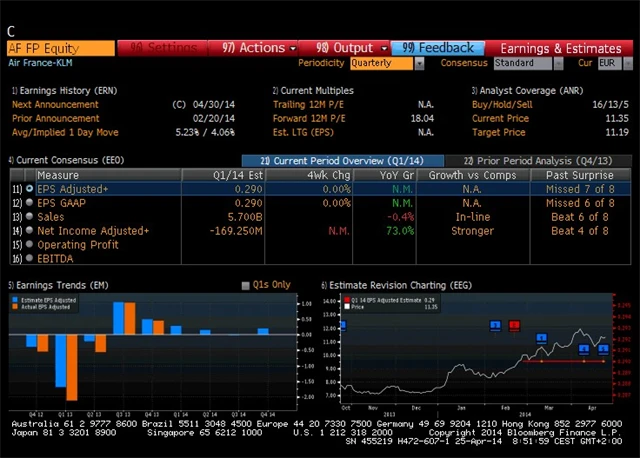Open Earnings History (ERN) section
Viewport: 640px width, 458px height.
tap(64, 91)
